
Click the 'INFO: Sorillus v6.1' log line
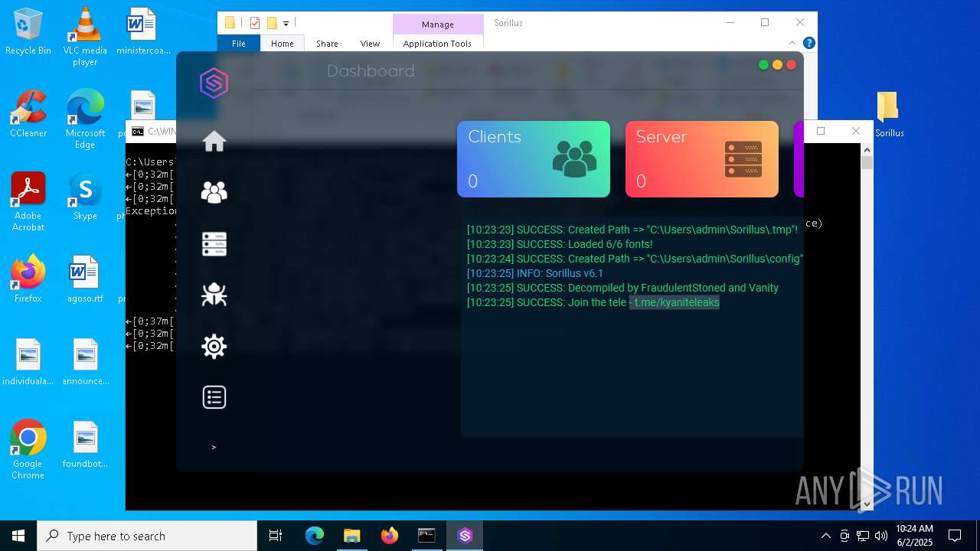point(535,273)
